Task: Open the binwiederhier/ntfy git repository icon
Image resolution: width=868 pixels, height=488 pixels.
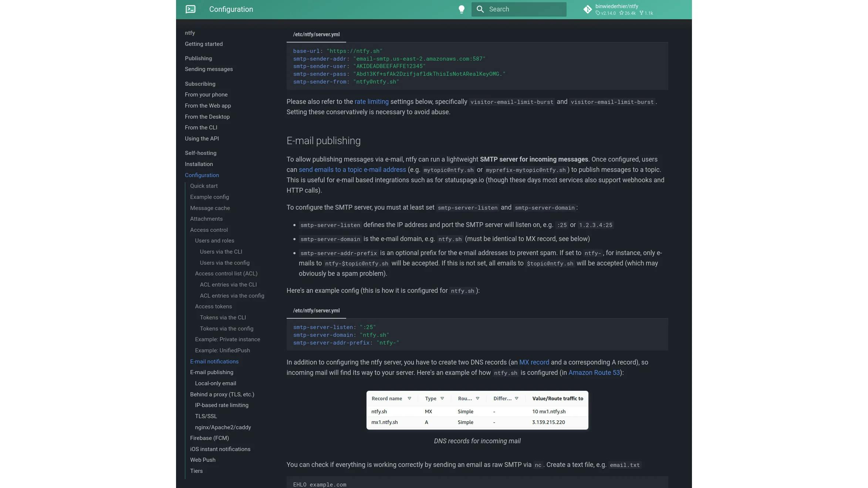Action: 587,10
